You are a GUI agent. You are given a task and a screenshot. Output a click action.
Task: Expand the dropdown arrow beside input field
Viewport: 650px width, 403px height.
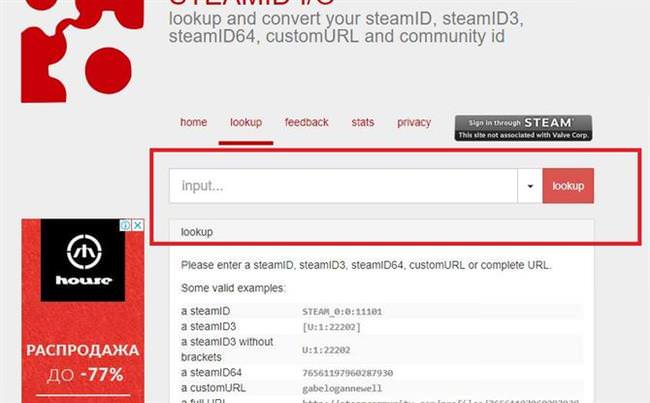tap(530, 186)
